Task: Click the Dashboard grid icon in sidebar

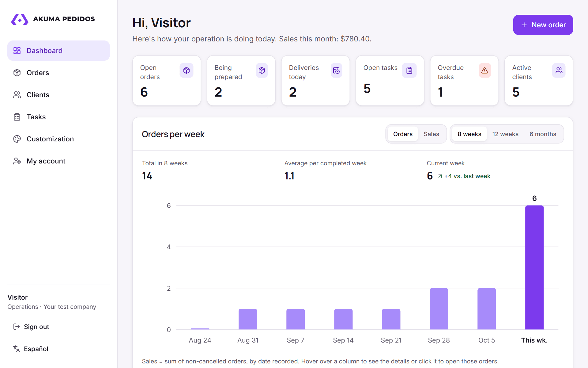Action: click(x=17, y=51)
